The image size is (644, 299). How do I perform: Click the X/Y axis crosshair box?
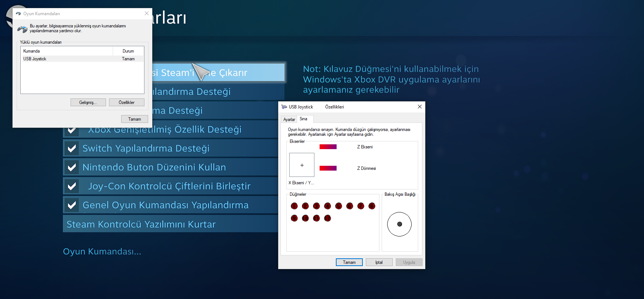[302, 165]
